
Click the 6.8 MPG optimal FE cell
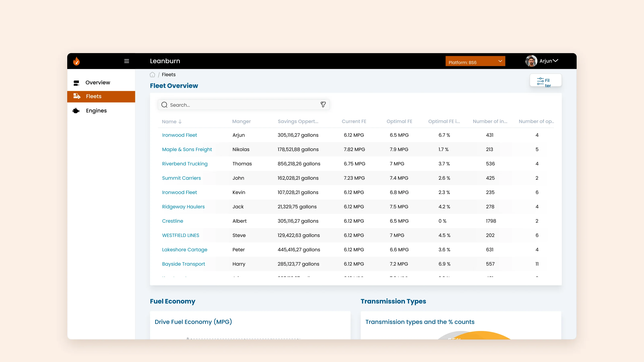pyautogui.click(x=399, y=192)
